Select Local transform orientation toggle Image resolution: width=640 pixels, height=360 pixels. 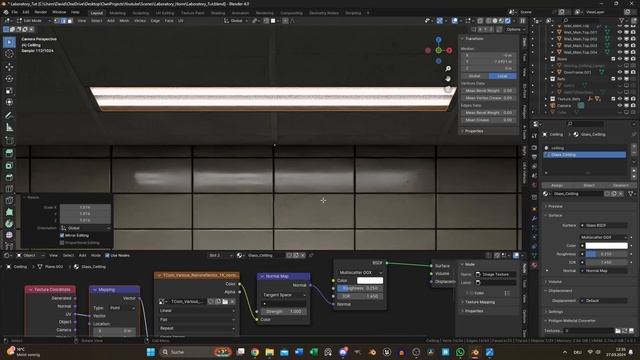pyautogui.click(x=502, y=76)
